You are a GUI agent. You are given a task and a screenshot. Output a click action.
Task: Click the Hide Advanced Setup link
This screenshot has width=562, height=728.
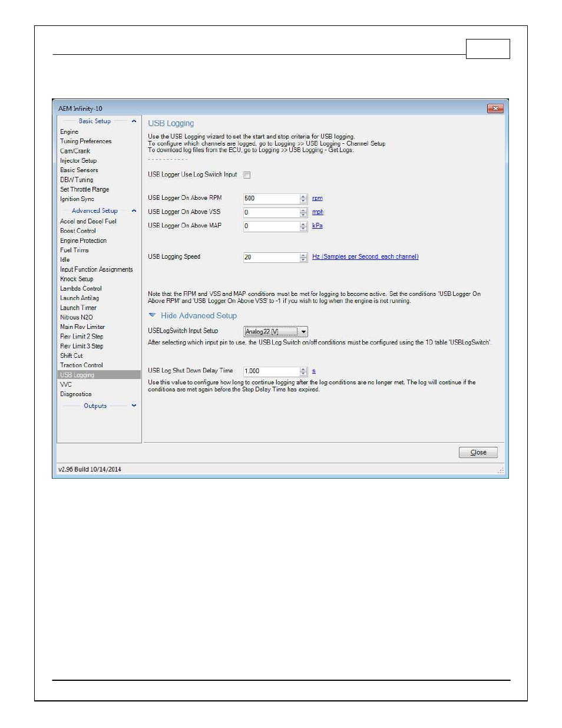click(199, 316)
